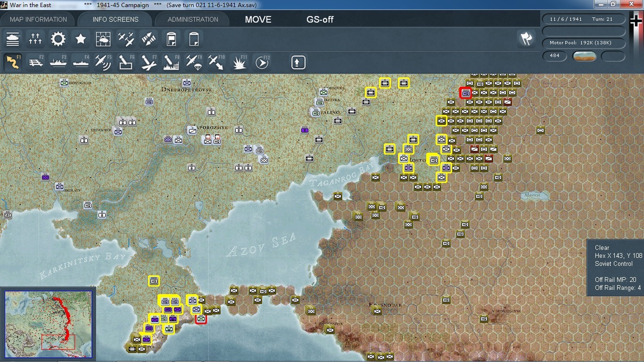Click the clear weather landscape indicator
The width and height of the screenshot is (644, 362).
(584, 56)
